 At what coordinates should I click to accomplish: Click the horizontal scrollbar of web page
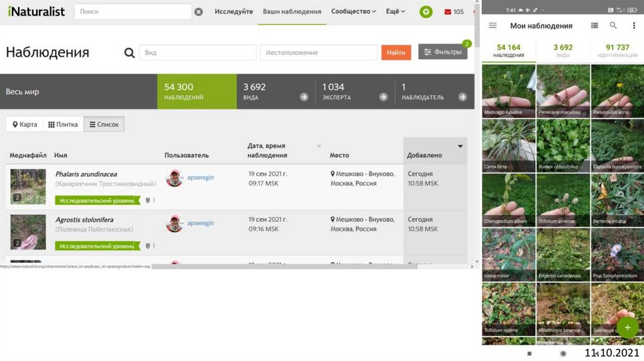pyautogui.click(x=284, y=267)
